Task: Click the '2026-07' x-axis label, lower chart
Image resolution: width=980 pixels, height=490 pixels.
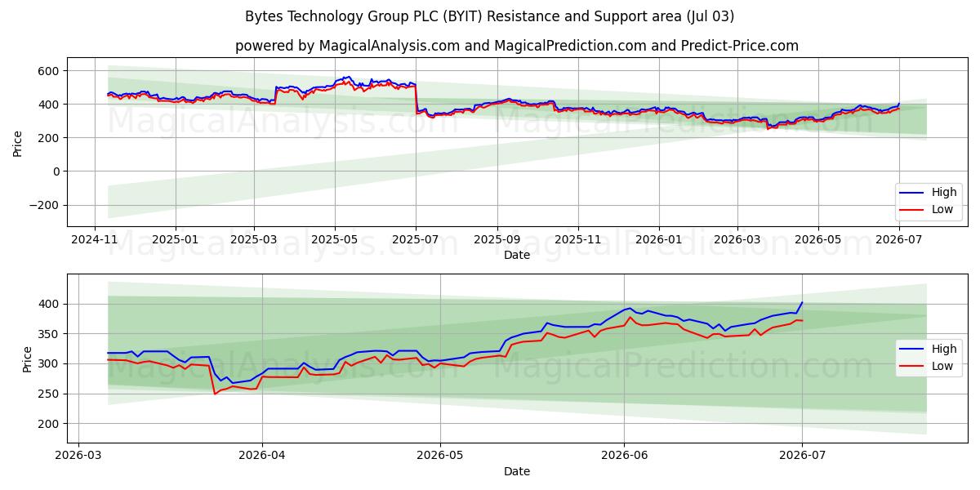Action: pyautogui.click(x=802, y=456)
